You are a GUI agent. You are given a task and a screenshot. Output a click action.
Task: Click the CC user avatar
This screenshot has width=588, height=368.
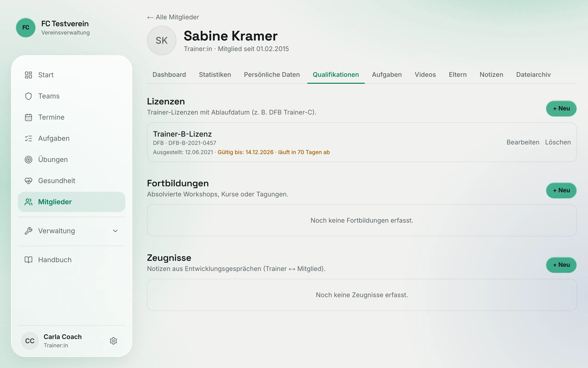point(30,341)
